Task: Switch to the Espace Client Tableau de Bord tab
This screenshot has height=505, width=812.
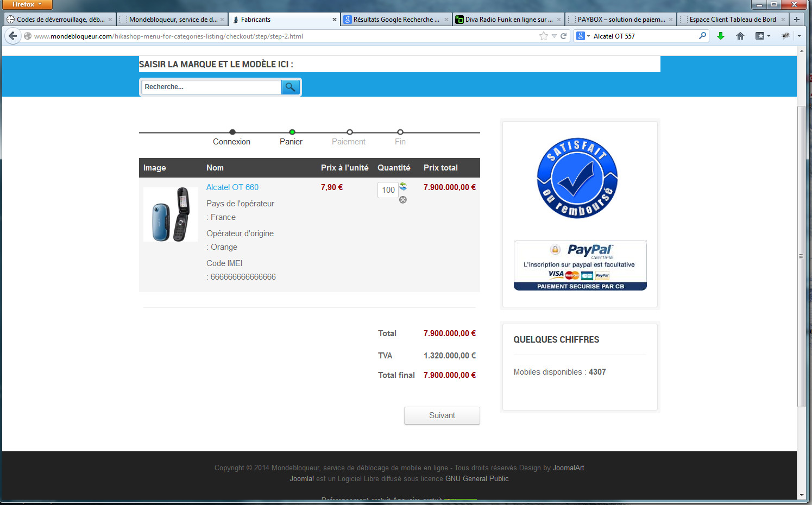Action: coord(733,20)
